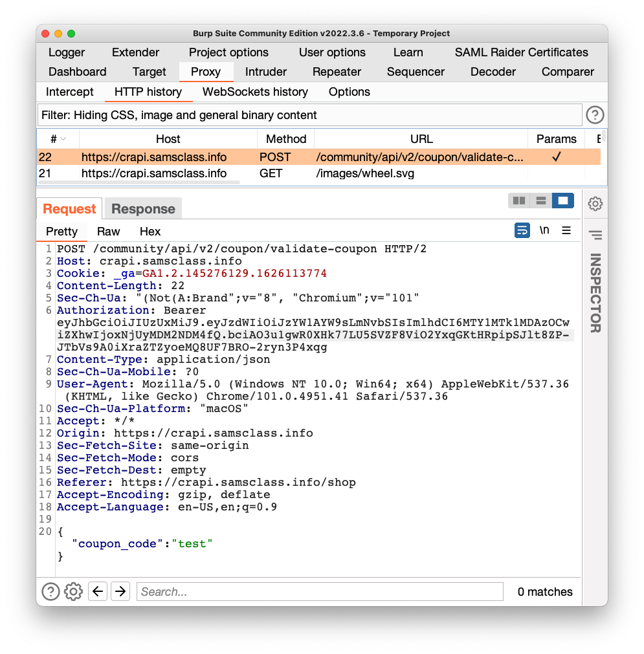Image resolution: width=644 pixels, height=654 pixels.
Task: Open search help question mark icon
Action: (50, 591)
